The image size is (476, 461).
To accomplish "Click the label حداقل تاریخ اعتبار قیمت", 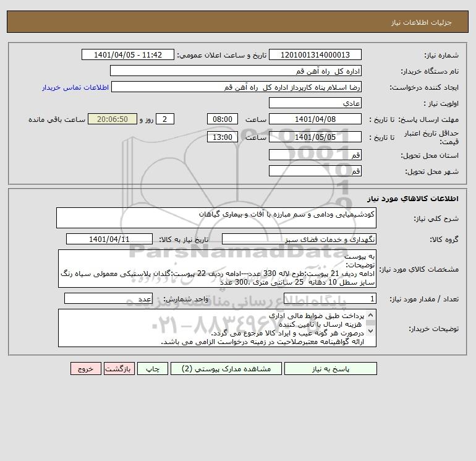I will [431, 137].
